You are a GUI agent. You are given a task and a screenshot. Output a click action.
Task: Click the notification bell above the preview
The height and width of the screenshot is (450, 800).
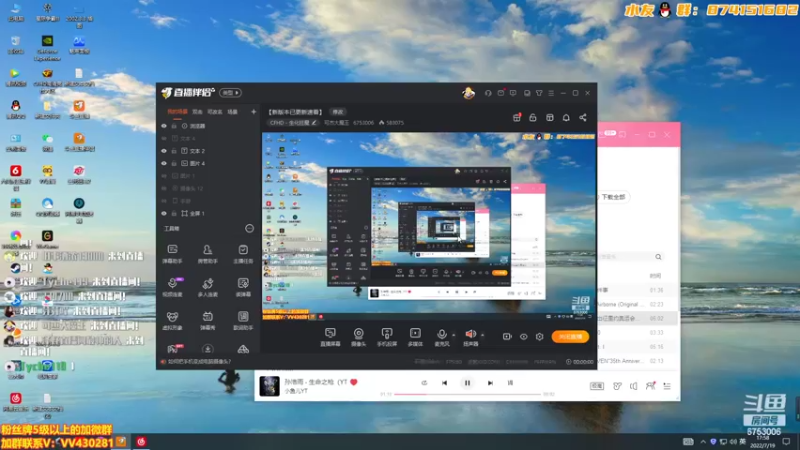(566, 118)
